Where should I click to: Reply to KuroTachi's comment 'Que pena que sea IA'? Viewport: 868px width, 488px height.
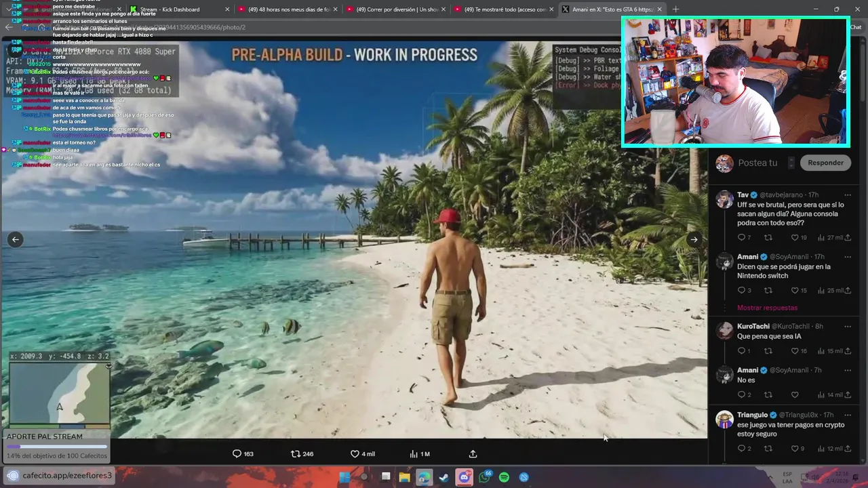(x=744, y=351)
